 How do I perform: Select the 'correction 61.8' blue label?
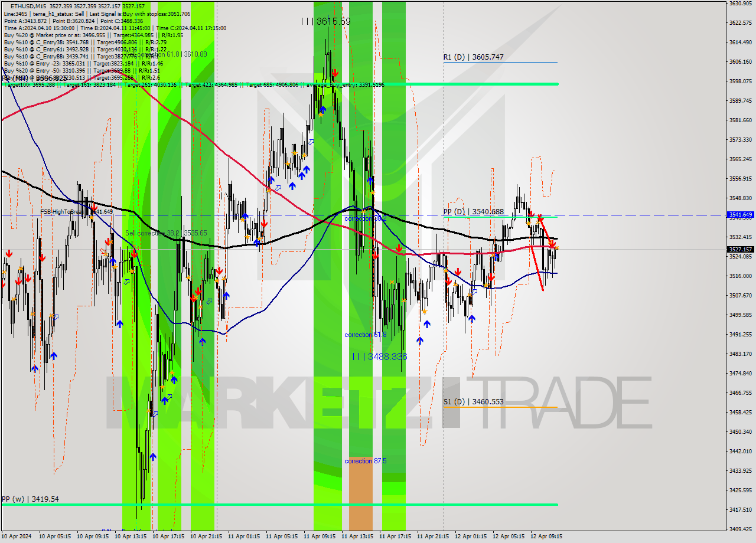point(366,335)
